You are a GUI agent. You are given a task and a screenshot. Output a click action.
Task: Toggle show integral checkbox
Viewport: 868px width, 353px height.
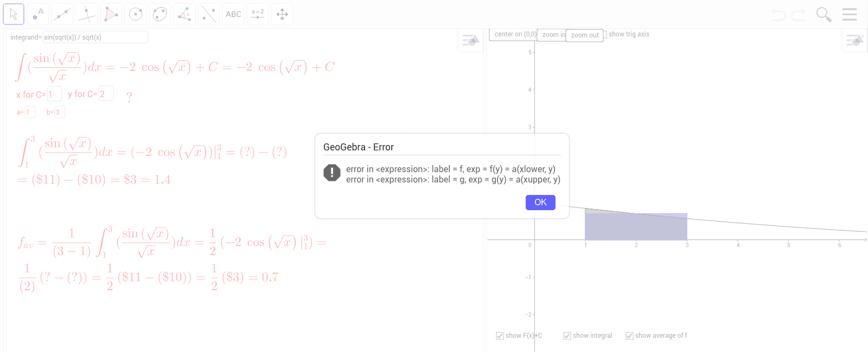[567, 336]
